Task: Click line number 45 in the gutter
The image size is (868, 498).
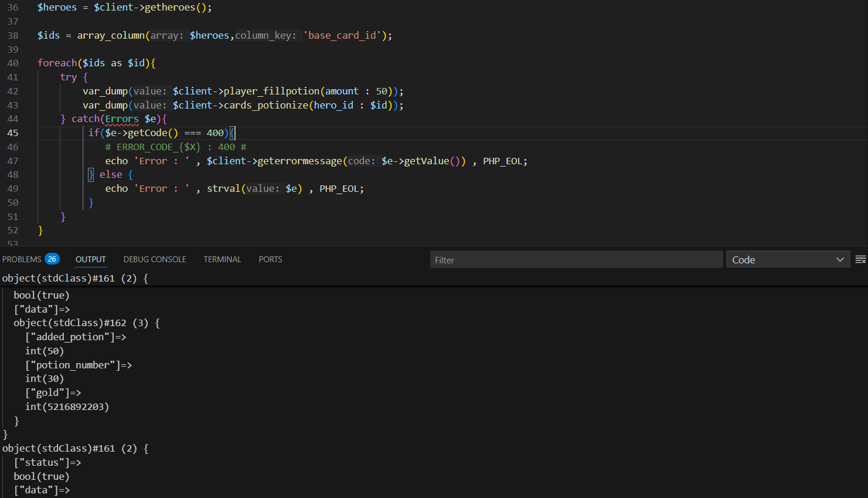Action: (x=13, y=133)
